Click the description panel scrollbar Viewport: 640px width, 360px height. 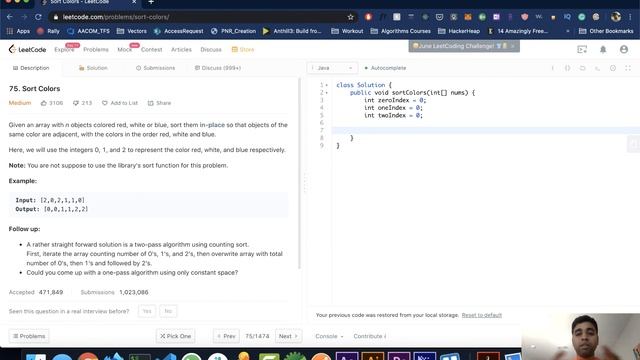[x=300, y=173]
